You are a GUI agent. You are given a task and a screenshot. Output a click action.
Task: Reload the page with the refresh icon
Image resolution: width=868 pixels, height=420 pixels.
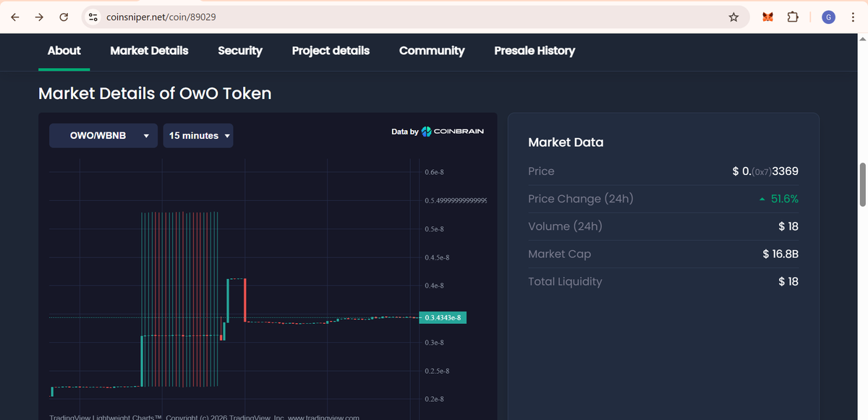point(64,17)
